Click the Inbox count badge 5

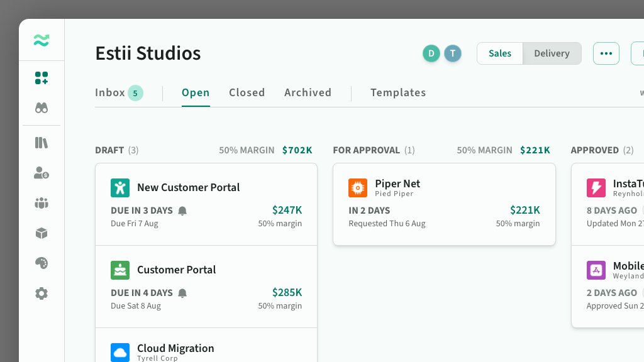pos(136,93)
